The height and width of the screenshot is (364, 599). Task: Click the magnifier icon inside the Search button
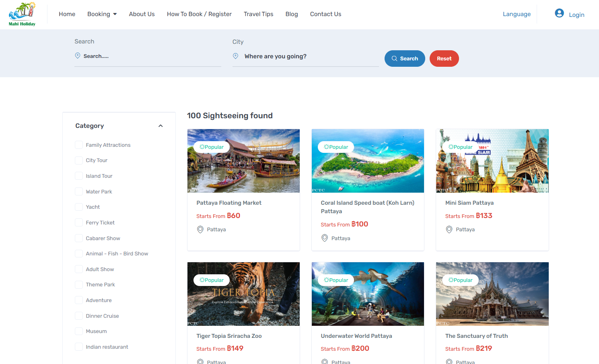point(395,58)
